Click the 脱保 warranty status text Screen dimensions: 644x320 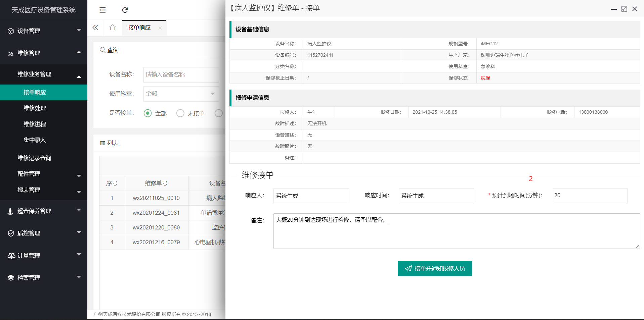pos(485,78)
